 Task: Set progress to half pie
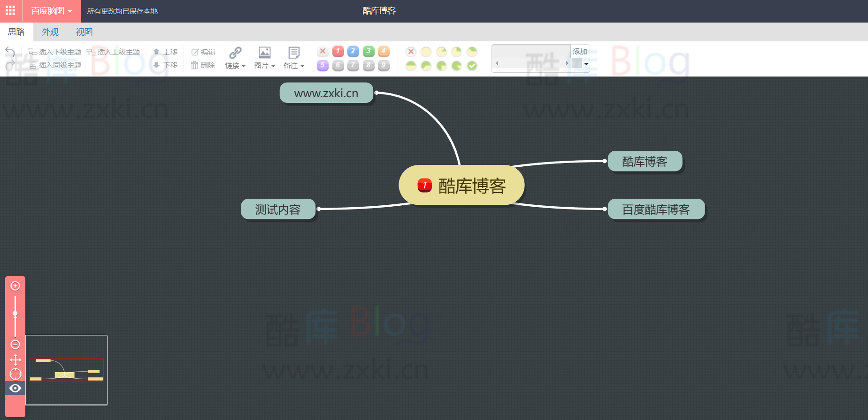[x=411, y=66]
